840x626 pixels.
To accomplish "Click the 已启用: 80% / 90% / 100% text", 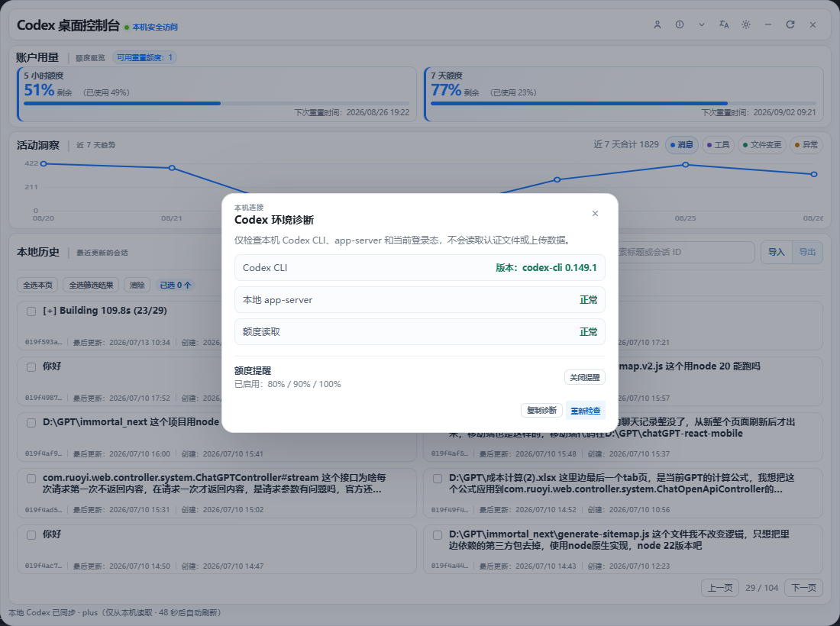I will pyautogui.click(x=288, y=384).
